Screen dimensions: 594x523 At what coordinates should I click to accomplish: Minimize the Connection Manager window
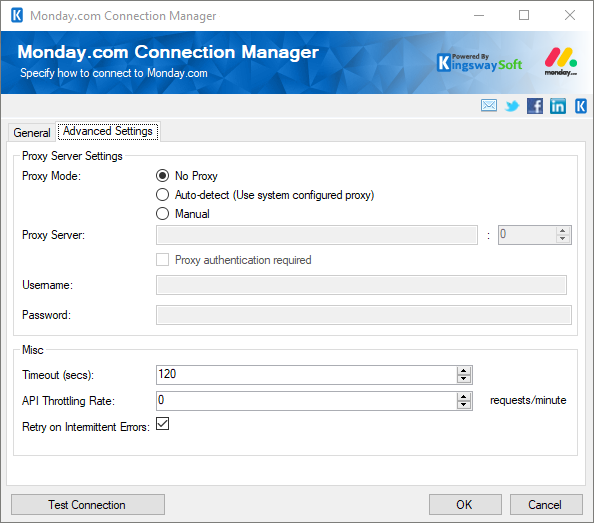coord(479,16)
